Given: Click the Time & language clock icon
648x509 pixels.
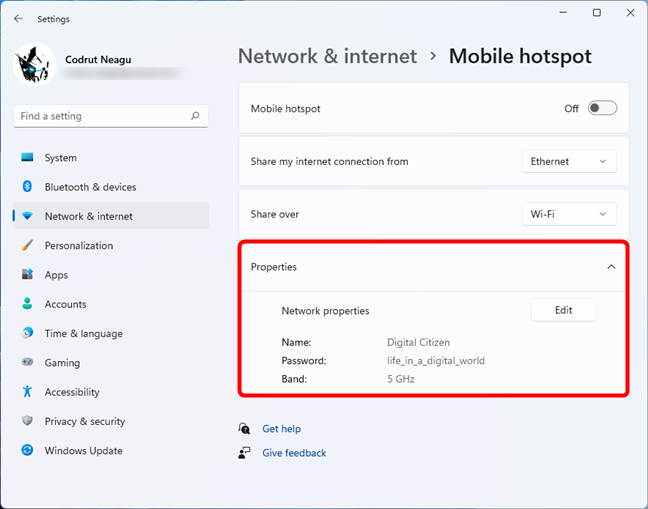Looking at the screenshot, I should (27, 333).
